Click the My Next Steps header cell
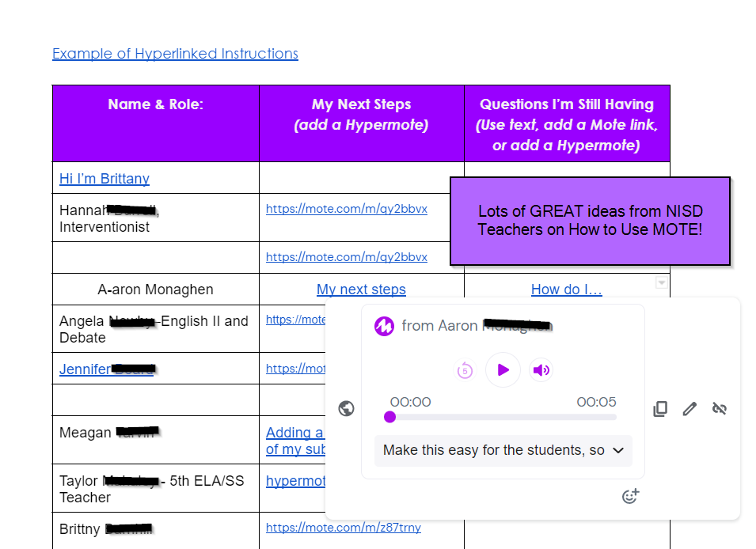Viewport: 756px width, 549px height. 362,123
